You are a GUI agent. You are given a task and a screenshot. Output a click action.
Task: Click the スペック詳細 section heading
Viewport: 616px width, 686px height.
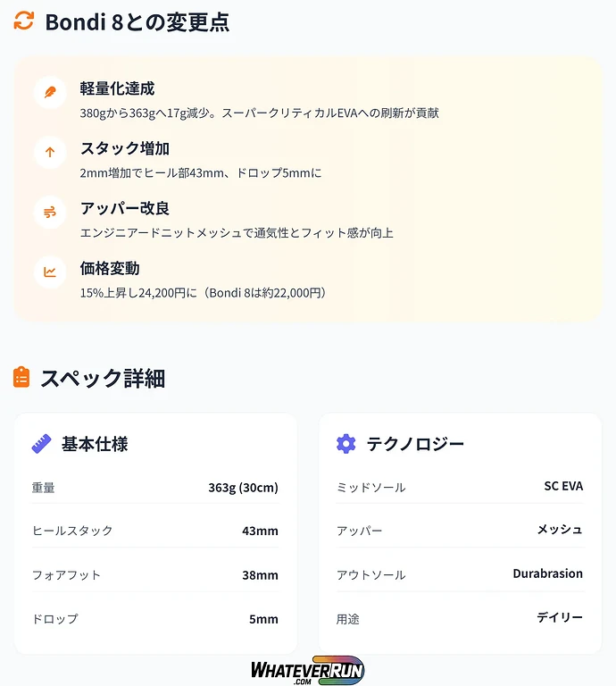click(x=103, y=378)
